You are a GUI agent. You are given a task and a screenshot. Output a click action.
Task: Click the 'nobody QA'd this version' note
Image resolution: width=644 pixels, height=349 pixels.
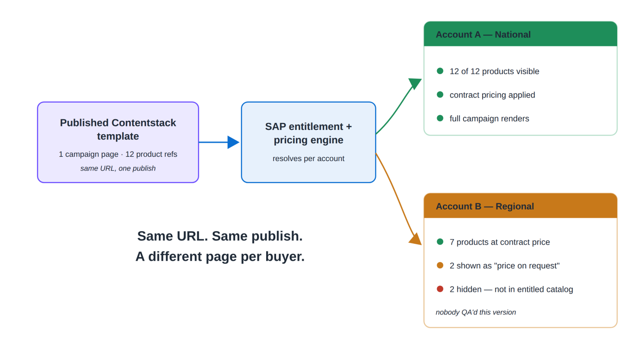point(476,312)
